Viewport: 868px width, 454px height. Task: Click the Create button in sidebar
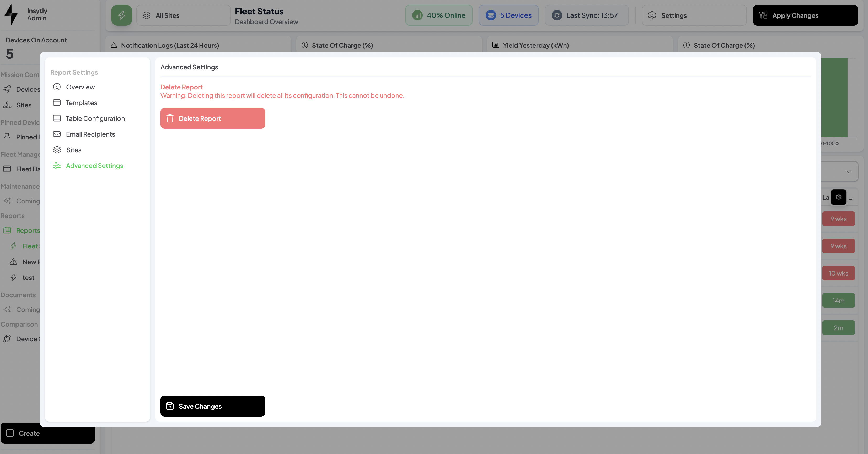point(47,433)
